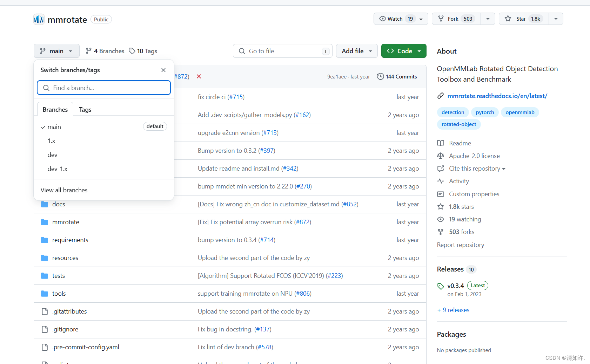Close the Switch branches/tags popup

(163, 70)
